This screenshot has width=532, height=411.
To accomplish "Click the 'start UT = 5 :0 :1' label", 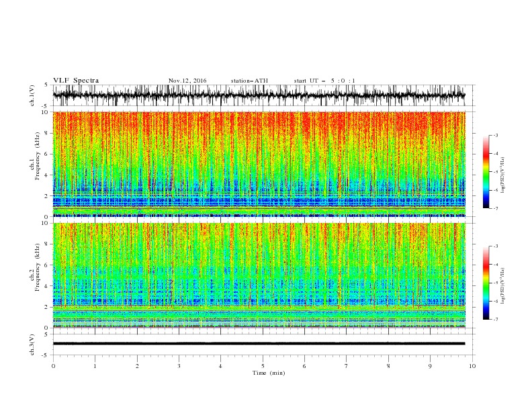I will (x=324, y=81).
